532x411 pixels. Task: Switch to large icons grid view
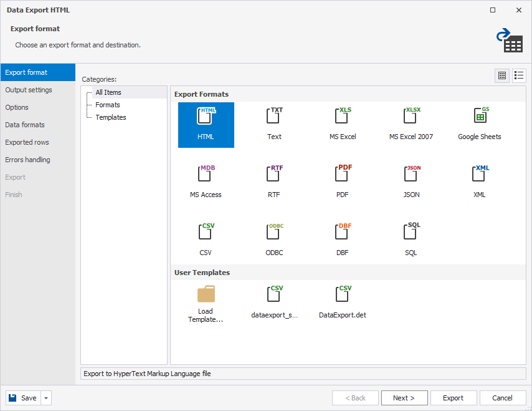[502, 75]
